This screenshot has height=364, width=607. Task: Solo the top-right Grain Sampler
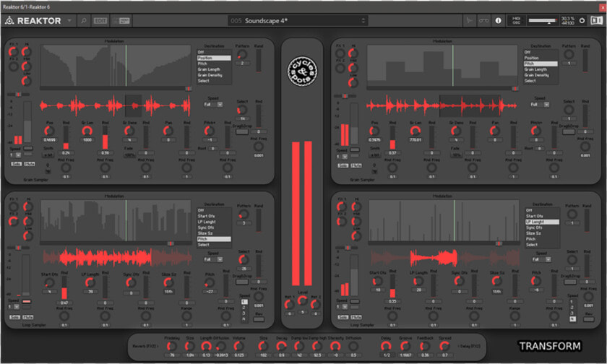pyautogui.click(x=343, y=165)
